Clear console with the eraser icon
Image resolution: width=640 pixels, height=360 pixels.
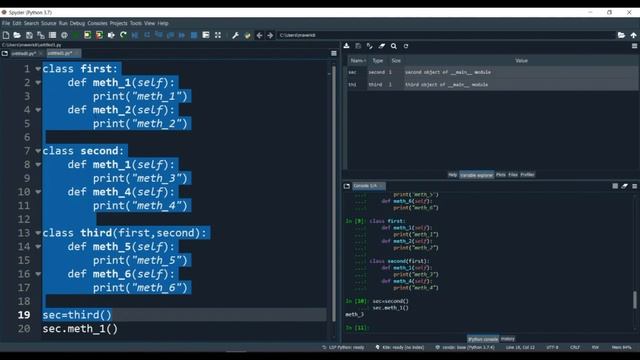point(624,186)
